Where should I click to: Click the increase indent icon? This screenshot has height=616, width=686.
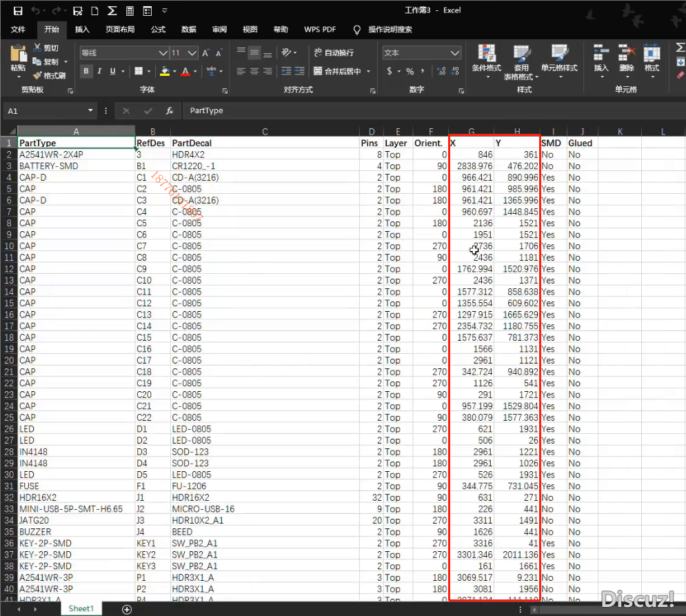tap(300, 71)
